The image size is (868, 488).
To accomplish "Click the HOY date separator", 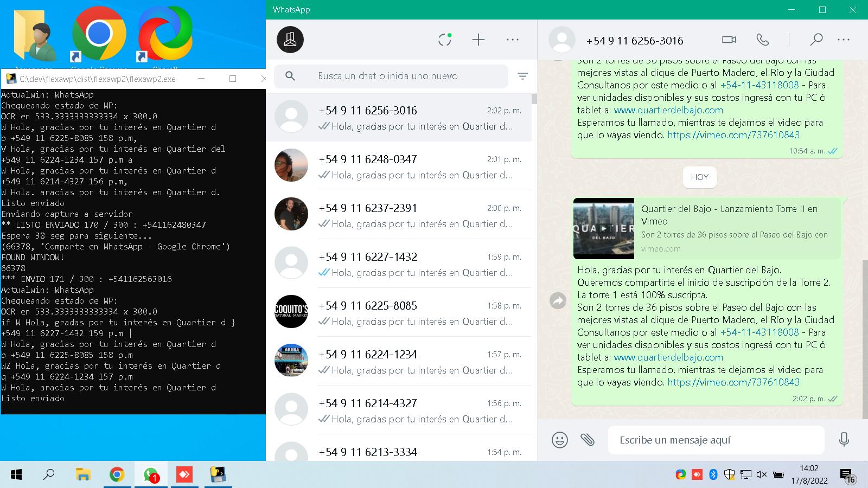I will pyautogui.click(x=699, y=177).
